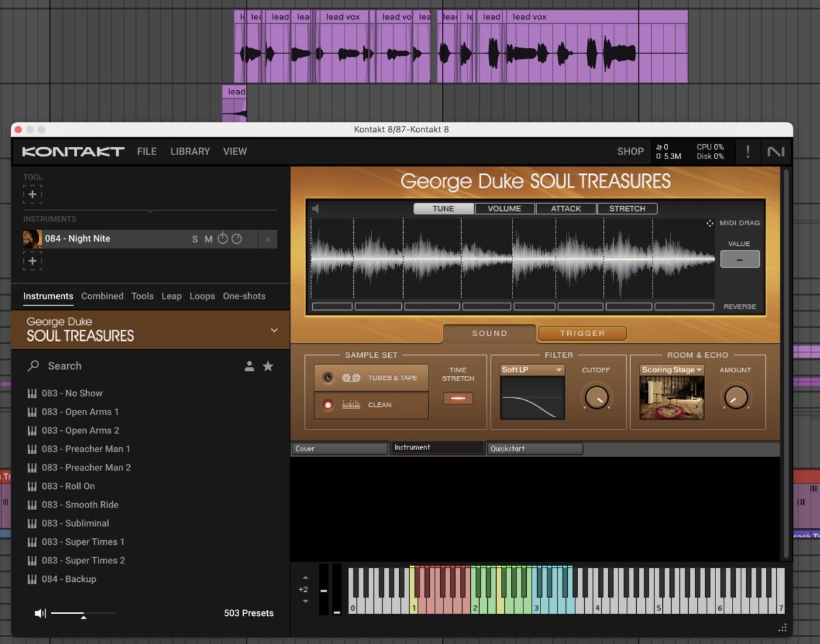The height and width of the screenshot is (644, 820).
Task: Click the search magnifier icon
Action: click(x=33, y=366)
